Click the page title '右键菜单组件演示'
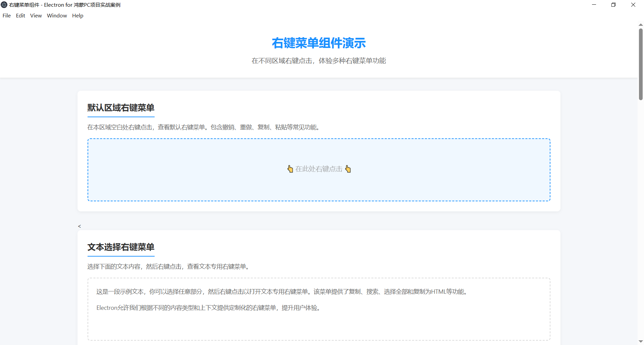 (319, 43)
